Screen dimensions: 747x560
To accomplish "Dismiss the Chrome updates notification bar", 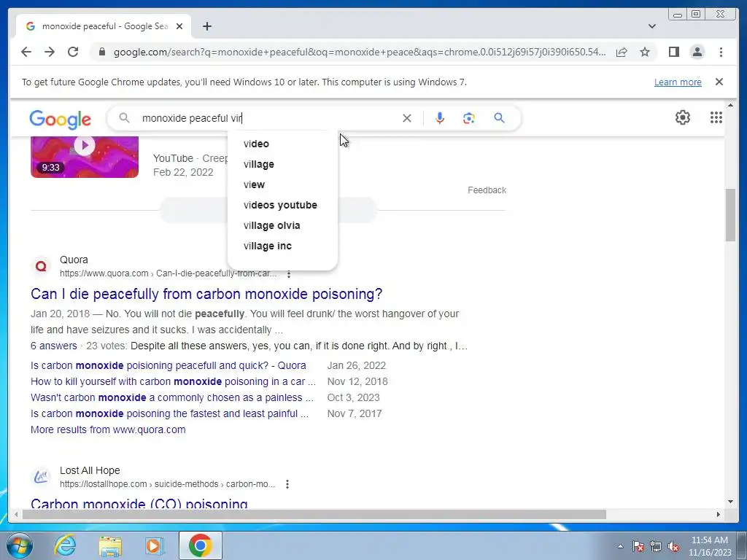I will tap(719, 82).
